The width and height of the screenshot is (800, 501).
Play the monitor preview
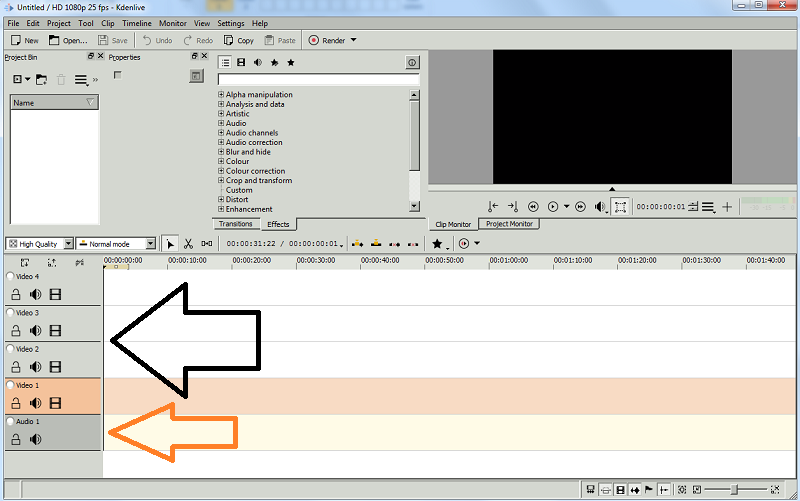coord(553,207)
